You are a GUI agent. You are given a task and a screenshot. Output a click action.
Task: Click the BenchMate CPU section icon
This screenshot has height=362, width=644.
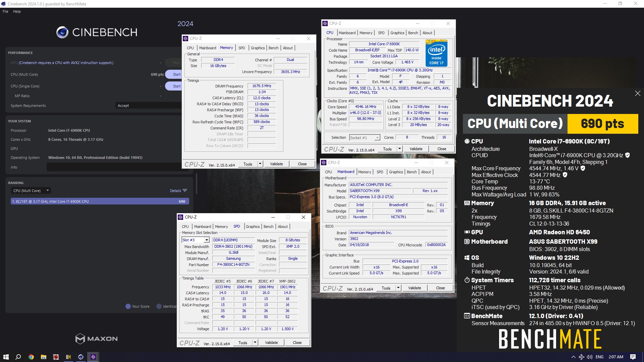[467, 141]
